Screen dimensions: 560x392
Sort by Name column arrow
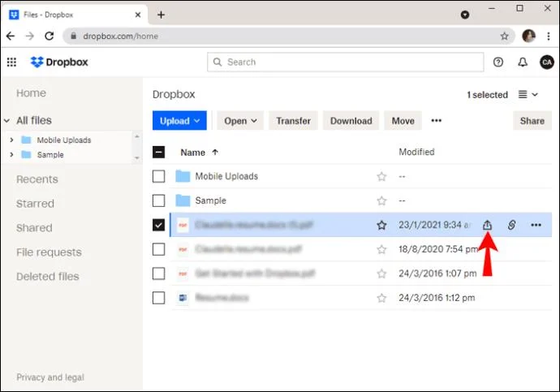coord(215,153)
